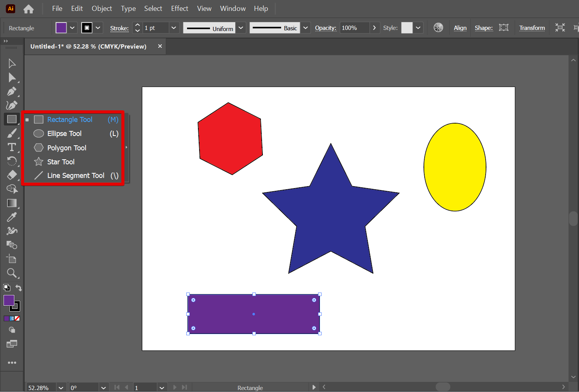Screen dimensions: 579x392
Task: Open the Recolor Artwork wheel icon
Action: 438,28
